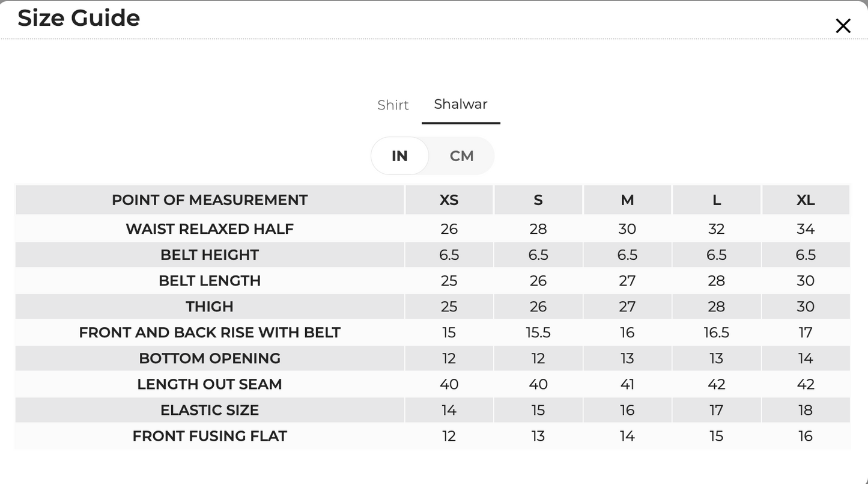Click the Front Fusing Flat label

(210, 436)
